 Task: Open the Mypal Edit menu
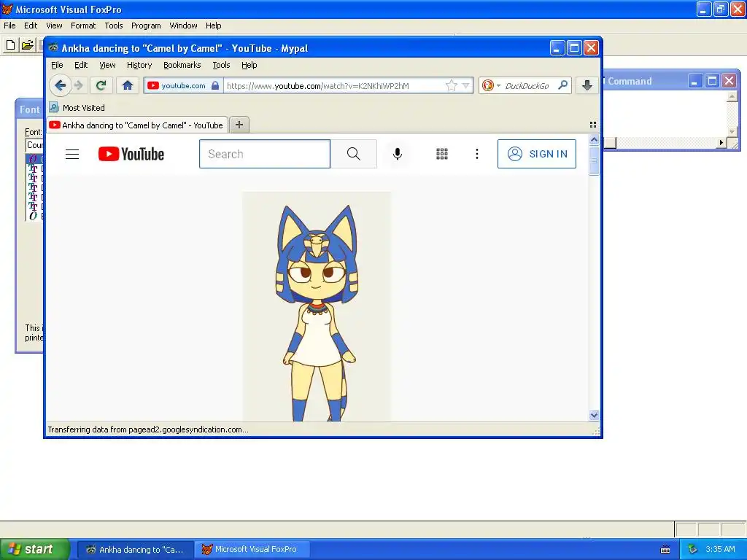(81, 65)
